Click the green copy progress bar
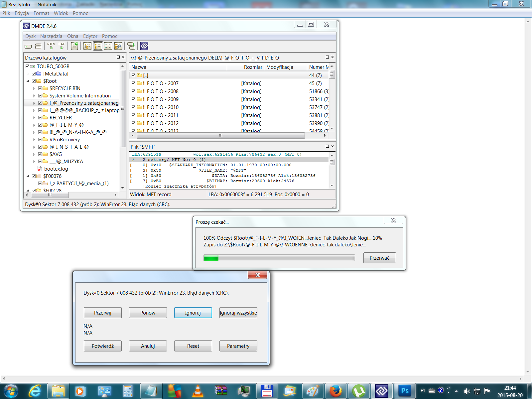 coord(279,258)
